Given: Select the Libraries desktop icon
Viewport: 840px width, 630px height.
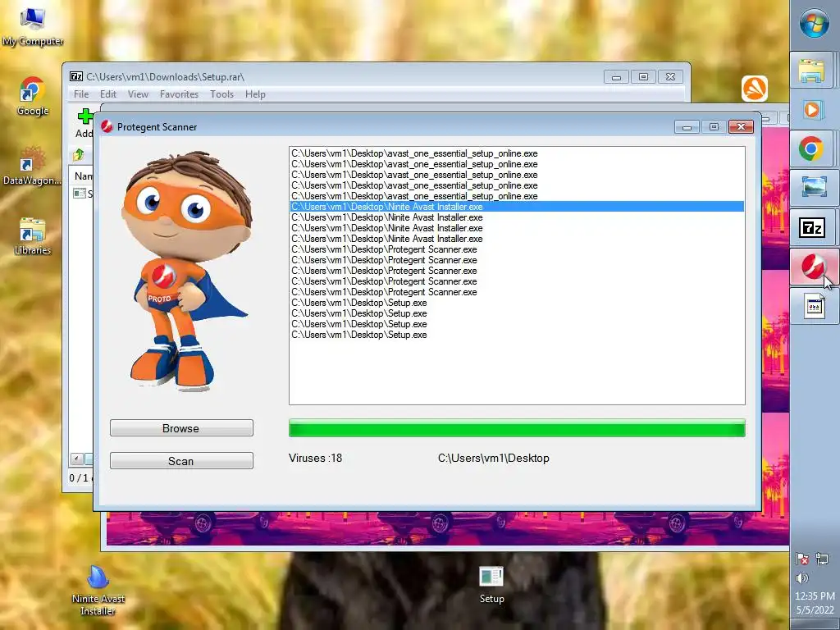Looking at the screenshot, I should 33,235.
